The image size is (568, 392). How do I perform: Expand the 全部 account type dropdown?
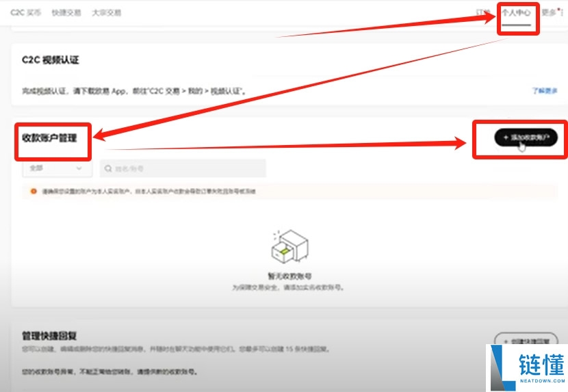coord(57,168)
